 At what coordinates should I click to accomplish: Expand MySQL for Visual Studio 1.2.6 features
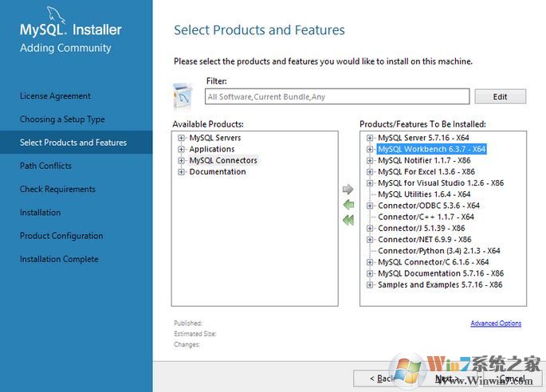coord(370,183)
